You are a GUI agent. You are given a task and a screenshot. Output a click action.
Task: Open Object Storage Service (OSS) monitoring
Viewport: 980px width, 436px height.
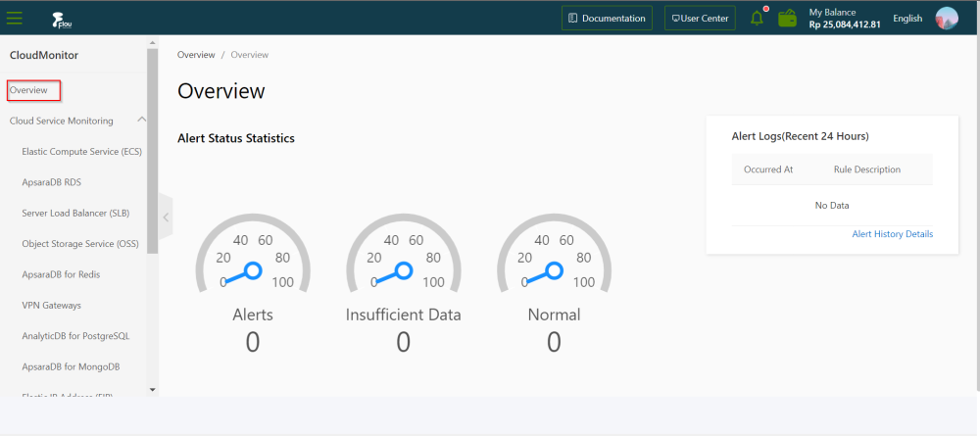click(x=80, y=244)
